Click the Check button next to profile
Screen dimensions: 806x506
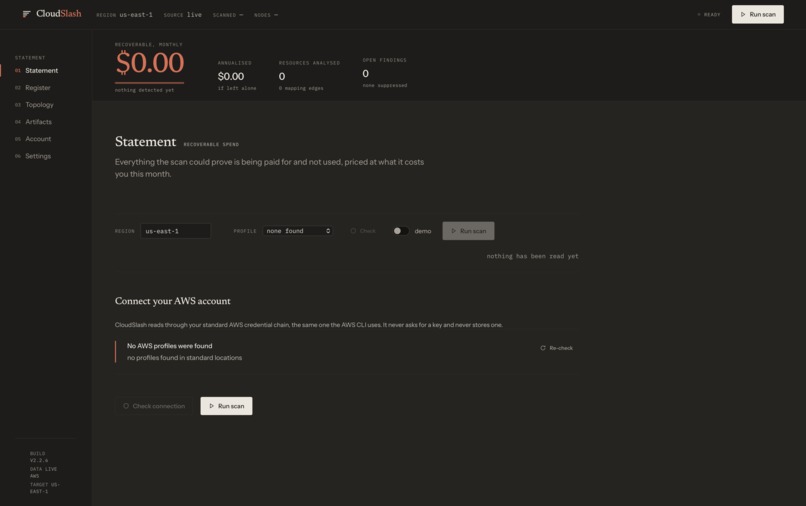point(363,231)
